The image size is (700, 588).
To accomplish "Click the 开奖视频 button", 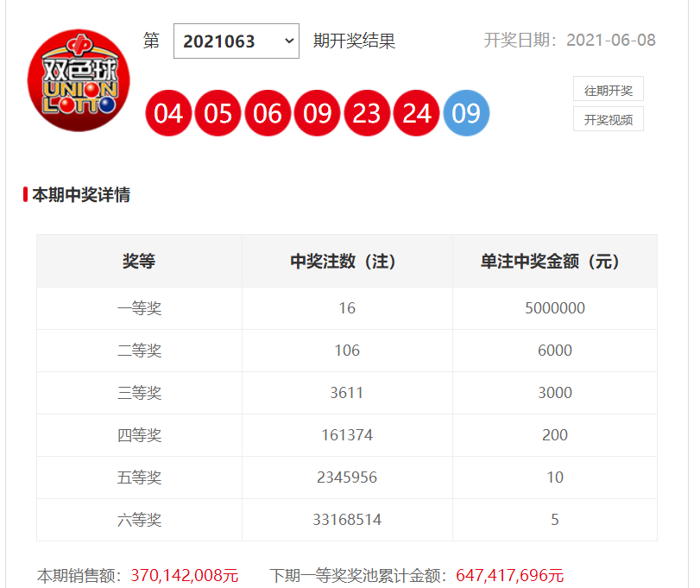I will [608, 119].
